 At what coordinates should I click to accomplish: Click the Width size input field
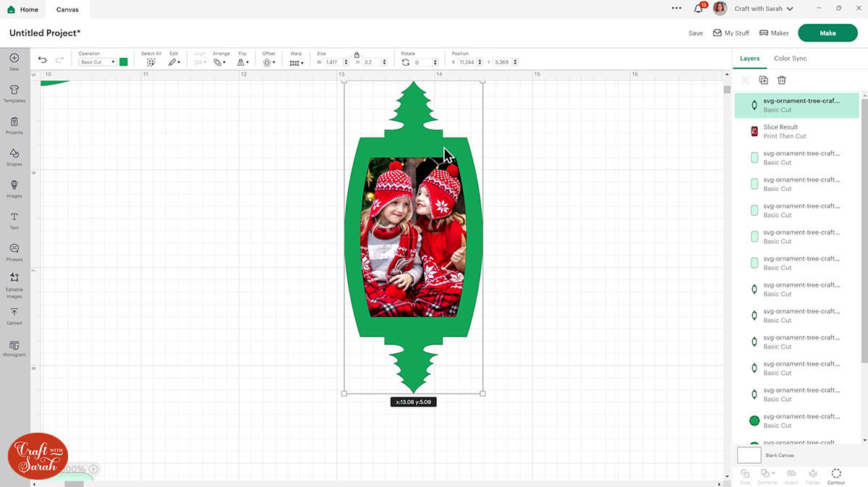click(x=332, y=62)
